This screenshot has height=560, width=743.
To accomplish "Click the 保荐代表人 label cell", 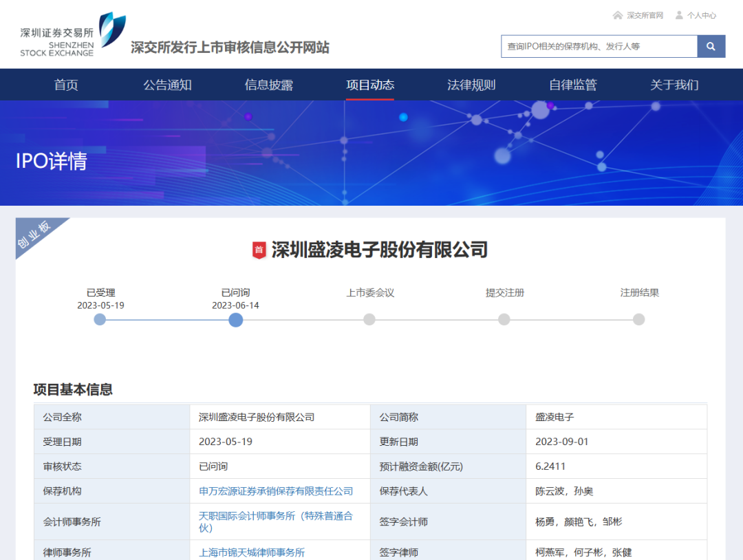I will tap(449, 491).
